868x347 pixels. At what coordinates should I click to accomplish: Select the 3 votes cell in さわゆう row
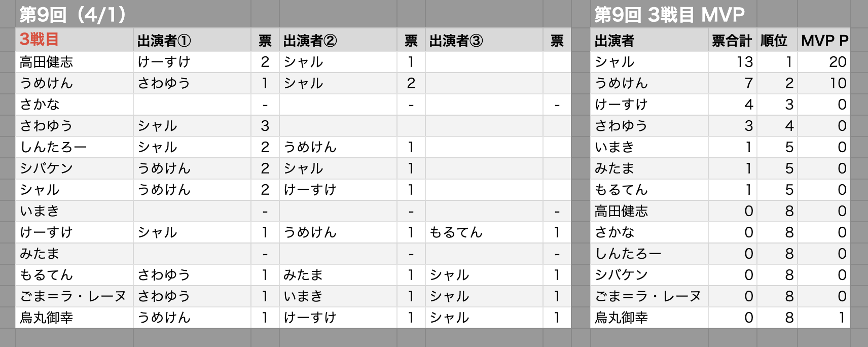265,126
